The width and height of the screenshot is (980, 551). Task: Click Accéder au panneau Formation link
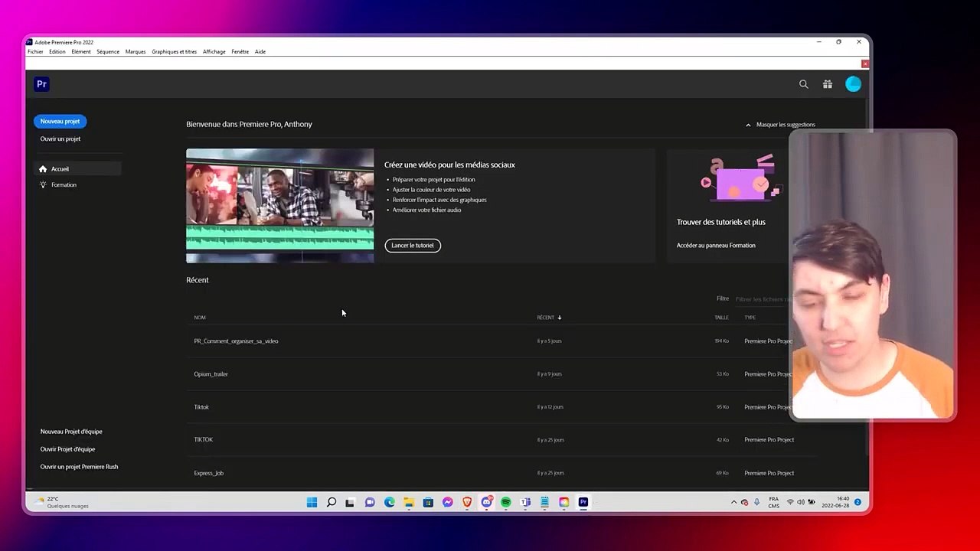(x=716, y=246)
